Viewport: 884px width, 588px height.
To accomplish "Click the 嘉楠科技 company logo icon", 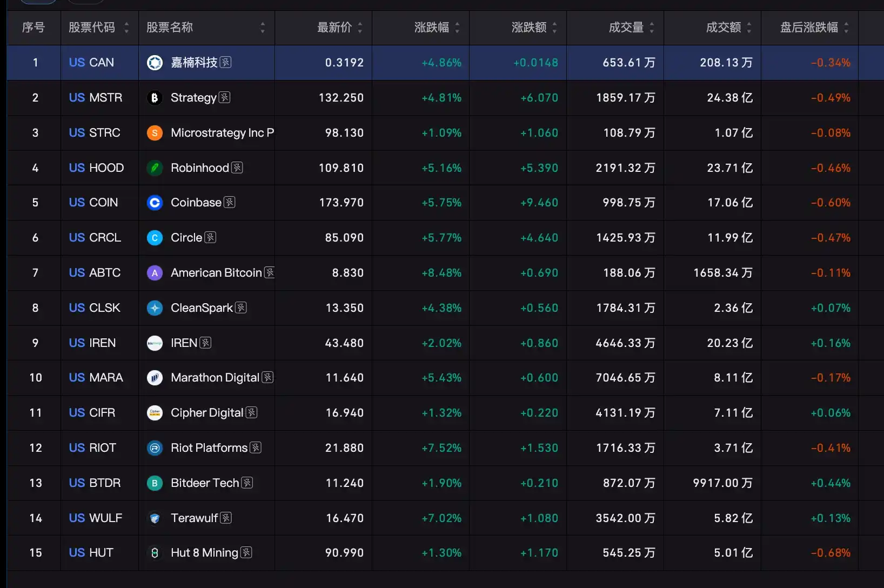I will pyautogui.click(x=155, y=63).
